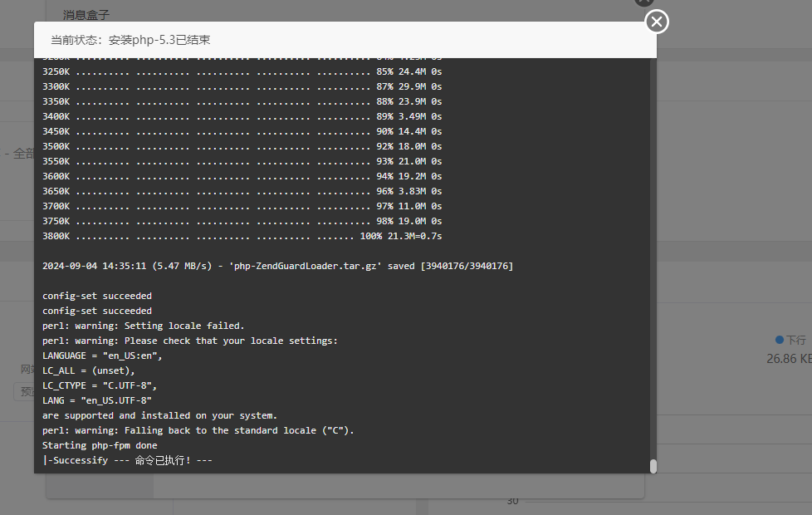This screenshot has height=515, width=812.
Task: Click the LC_ALL = (unset) line
Action: pos(89,371)
